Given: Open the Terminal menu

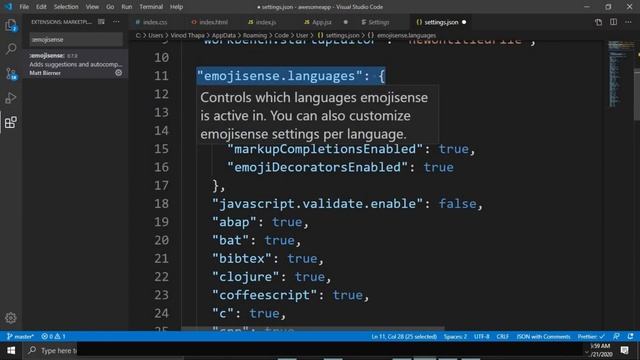Looking at the screenshot, I should tap(151, 7).
